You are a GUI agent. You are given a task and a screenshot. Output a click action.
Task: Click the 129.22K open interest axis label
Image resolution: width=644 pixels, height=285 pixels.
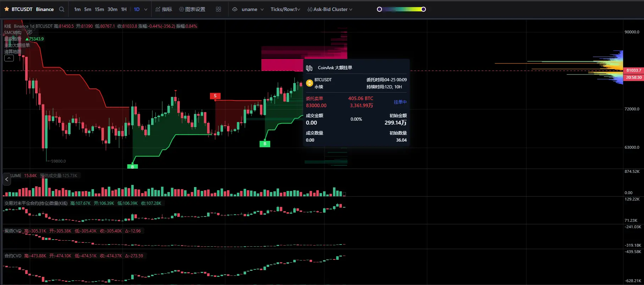(x=632, y=199)
